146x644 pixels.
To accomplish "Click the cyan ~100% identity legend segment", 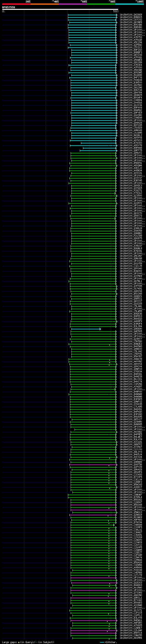I will (130, 4).
